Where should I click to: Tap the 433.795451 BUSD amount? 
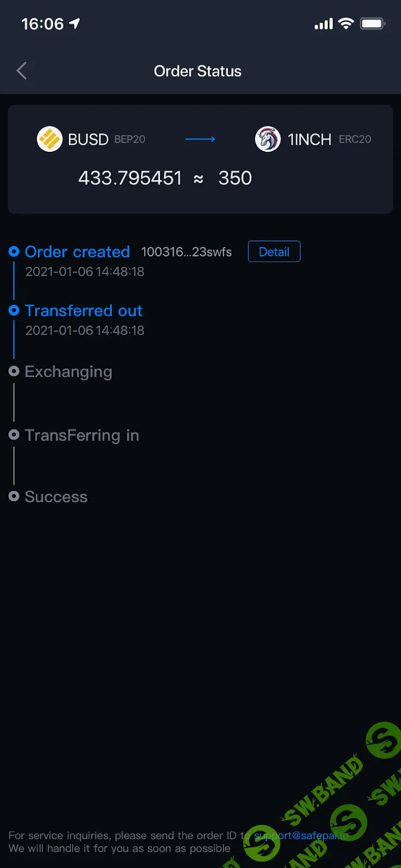pyautogui.click(x=130, y=178)
